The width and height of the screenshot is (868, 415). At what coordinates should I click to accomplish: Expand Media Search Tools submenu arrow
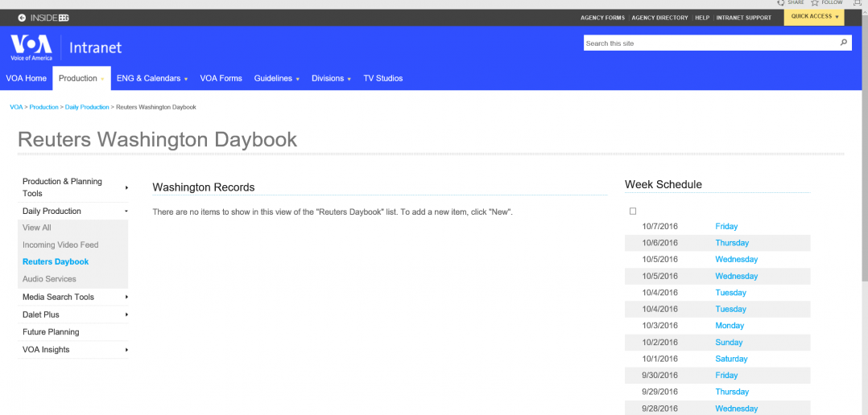pos(126,297)
